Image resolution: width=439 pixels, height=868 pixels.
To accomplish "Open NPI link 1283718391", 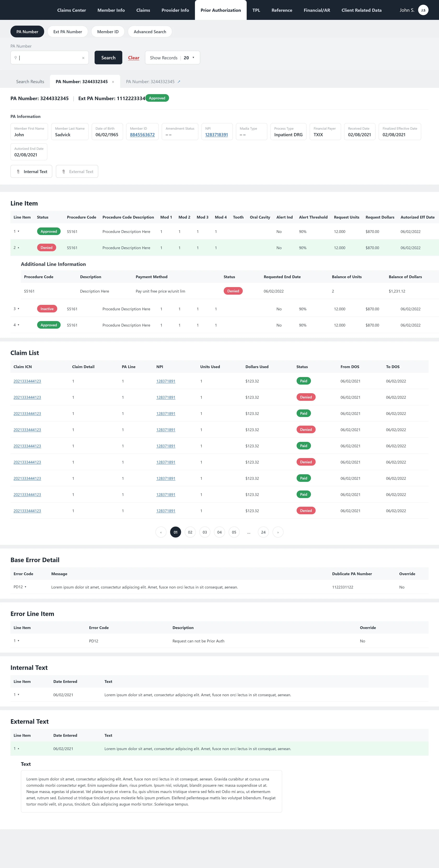I will (216, 135).
